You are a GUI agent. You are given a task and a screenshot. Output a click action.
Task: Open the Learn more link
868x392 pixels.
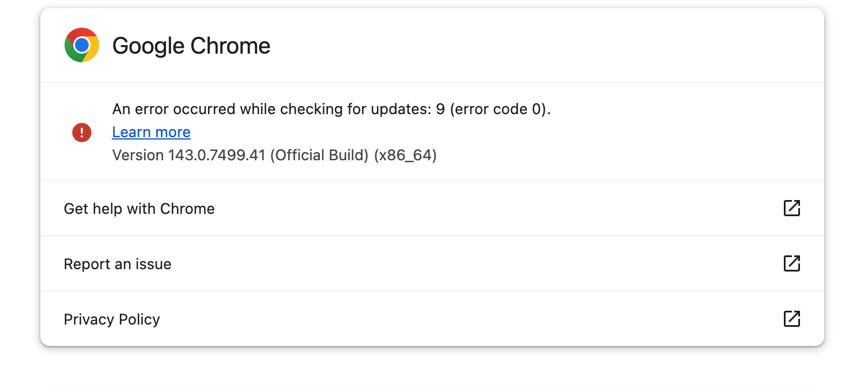click(x=151, y=132)
